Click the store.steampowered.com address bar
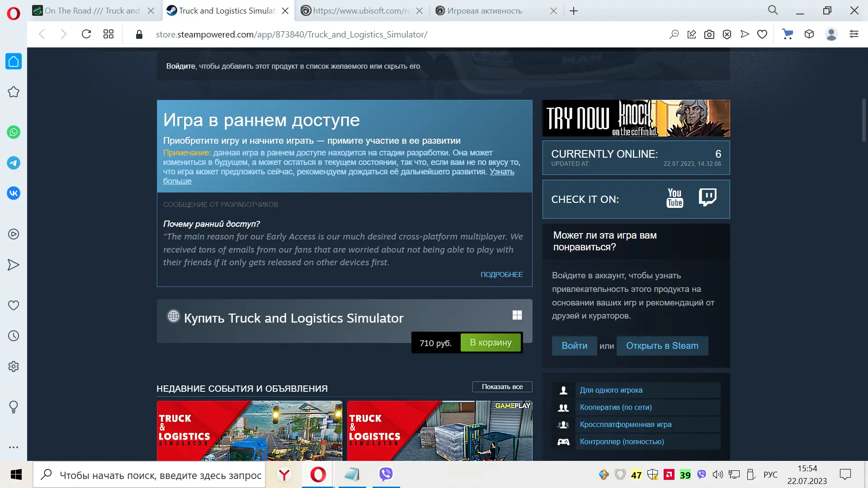Viewport: 868px width, 488px height. (x=292, y=34)
